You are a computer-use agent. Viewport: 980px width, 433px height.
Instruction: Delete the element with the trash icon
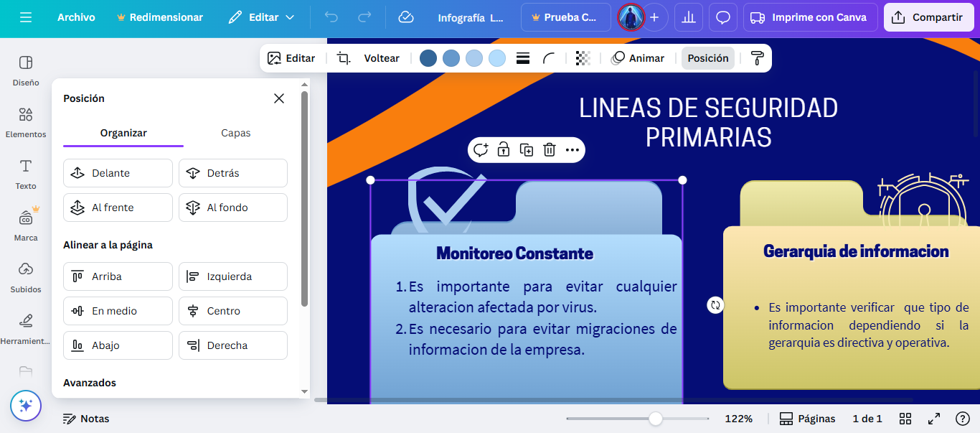(x=550, y=149)
